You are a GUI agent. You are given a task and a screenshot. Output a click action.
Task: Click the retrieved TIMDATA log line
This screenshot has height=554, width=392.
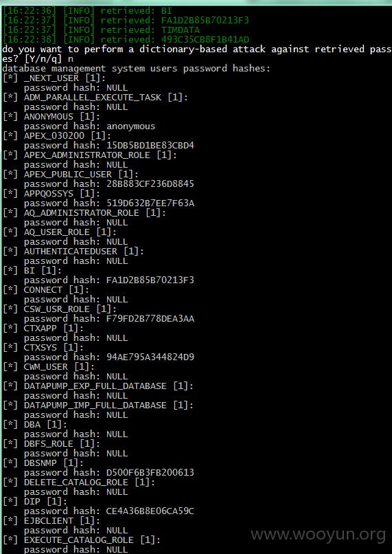(101, 30)
